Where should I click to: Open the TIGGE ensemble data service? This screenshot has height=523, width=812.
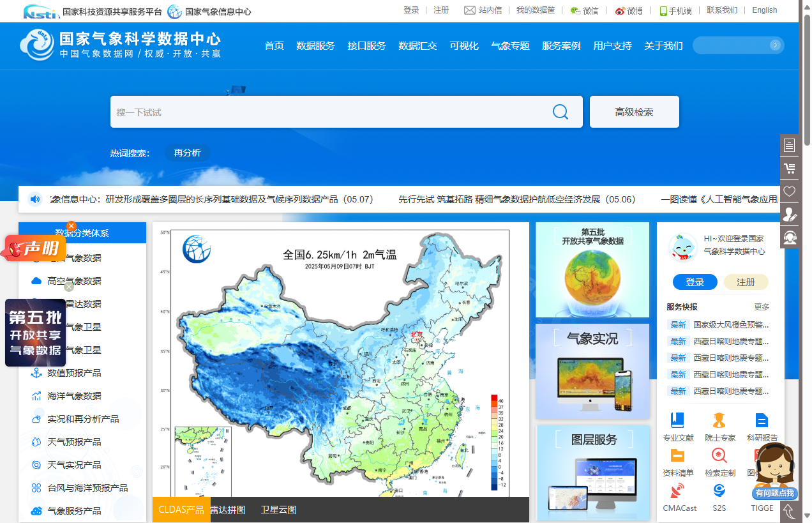(x=762, y=498)
